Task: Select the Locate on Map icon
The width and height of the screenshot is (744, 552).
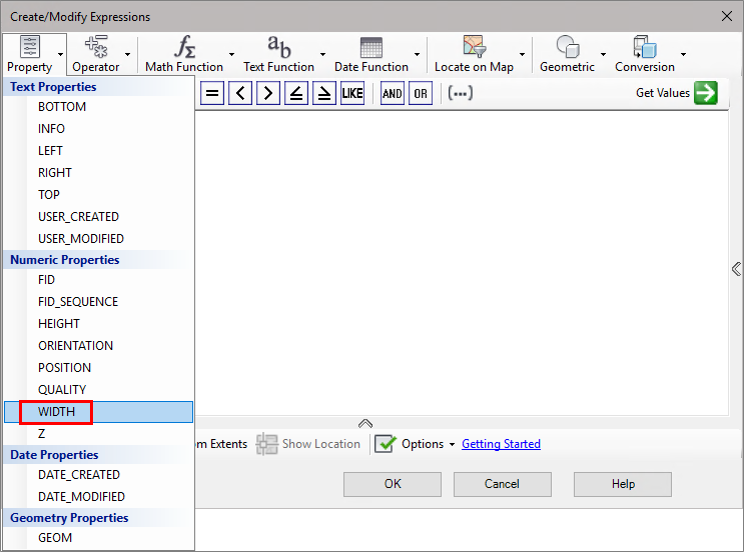Action: [x=474, y=47]
